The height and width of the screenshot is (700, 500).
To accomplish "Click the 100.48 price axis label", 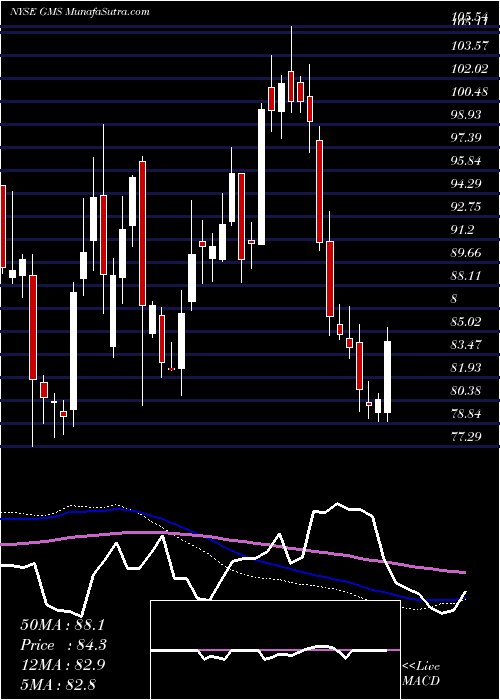I will tap(469, 92).
